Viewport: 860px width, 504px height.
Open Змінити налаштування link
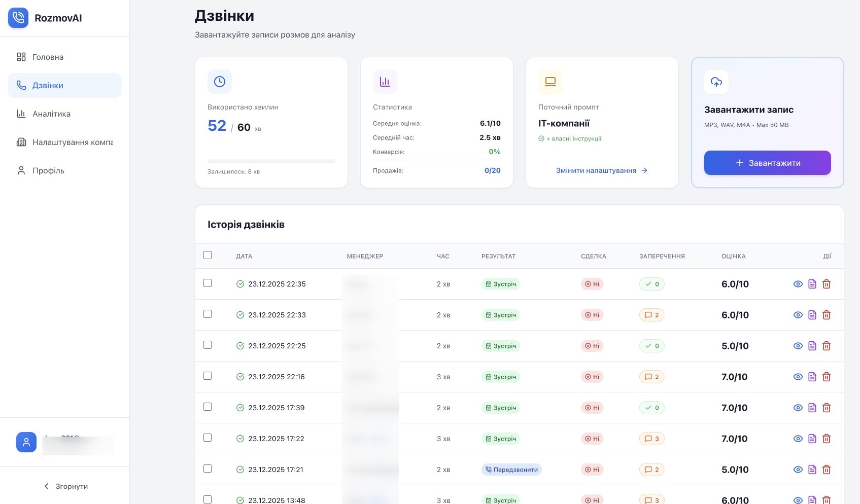click(x=602, y=170)
